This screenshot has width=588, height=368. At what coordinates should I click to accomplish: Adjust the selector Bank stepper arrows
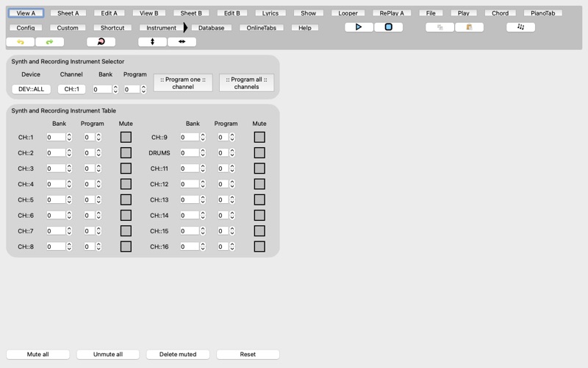(x=115, y=89)
